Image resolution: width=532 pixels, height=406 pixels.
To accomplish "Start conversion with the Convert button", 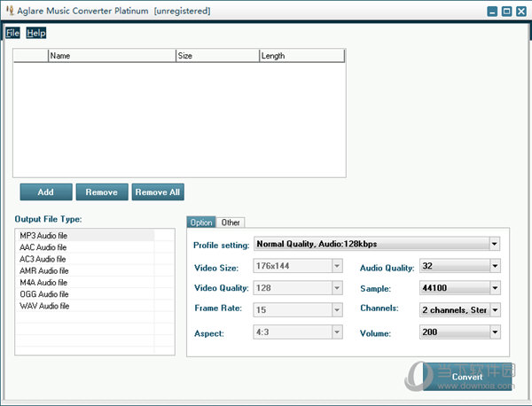I will tap(467, 377).
